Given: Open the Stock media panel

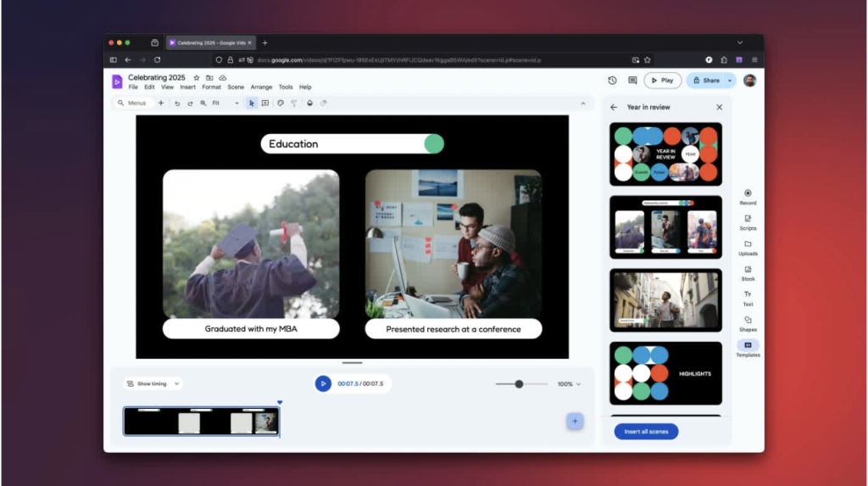Looking at the screenshot, I should tap(748, 272).
